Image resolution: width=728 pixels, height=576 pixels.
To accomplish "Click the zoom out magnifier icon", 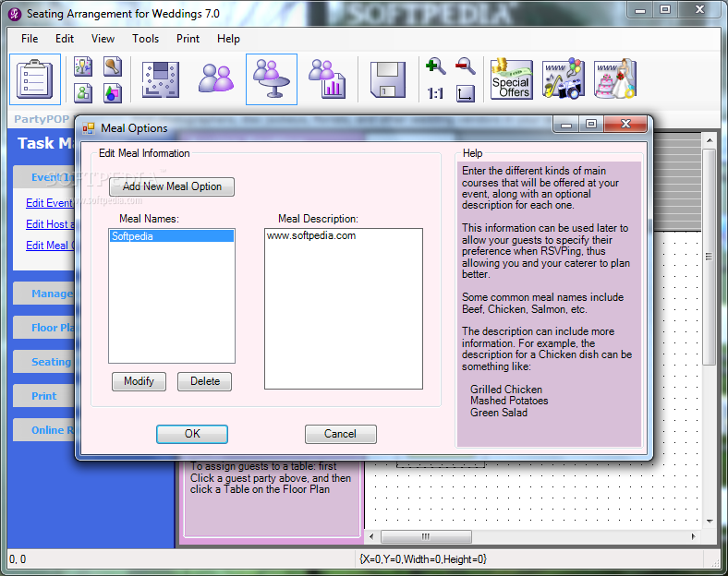I will pos(466,66).
